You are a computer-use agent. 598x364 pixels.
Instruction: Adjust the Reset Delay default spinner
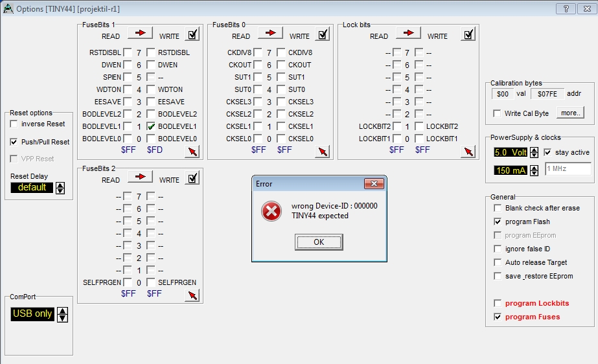coord(60,188)
